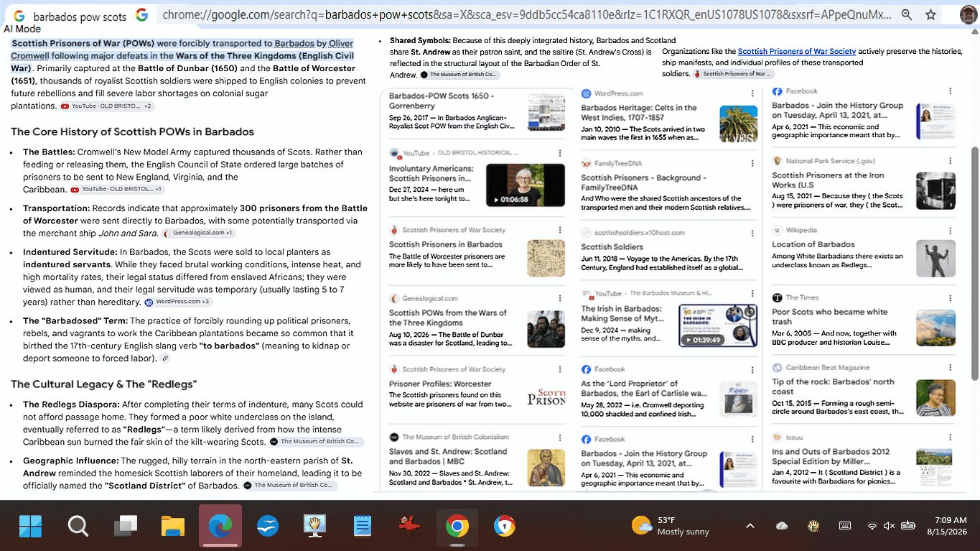Viewport: 980px width, 551px height.
Task: Open the weather widget showing 53°F
Action: click(671, 526)
